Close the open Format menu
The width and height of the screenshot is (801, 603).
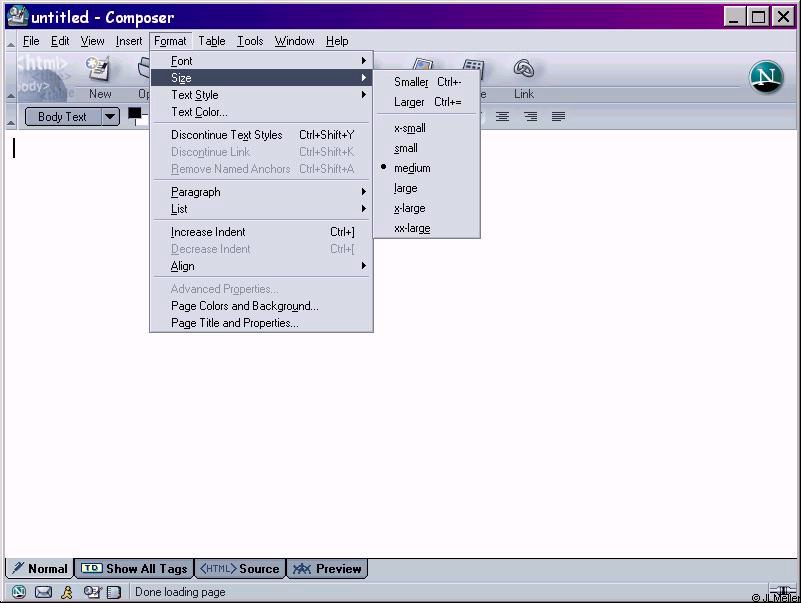(x=170, y=41)
